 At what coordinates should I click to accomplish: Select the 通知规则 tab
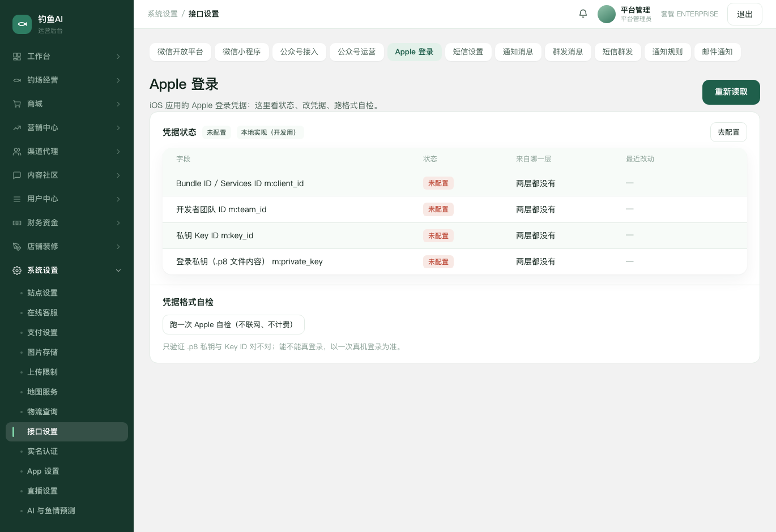pos(668,52)
